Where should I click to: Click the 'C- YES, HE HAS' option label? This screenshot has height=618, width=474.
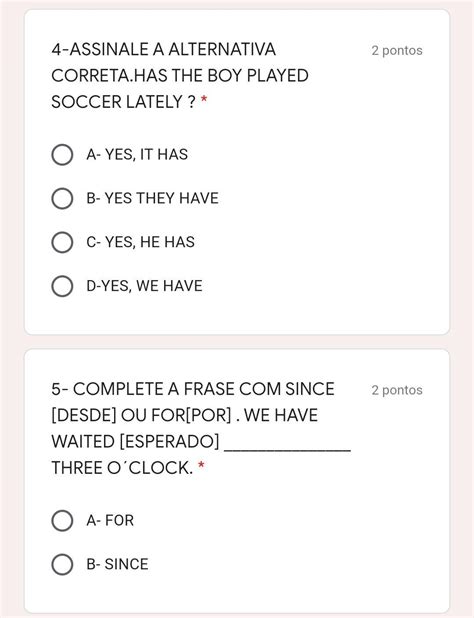pyautogui.click(x=141, y=242)
